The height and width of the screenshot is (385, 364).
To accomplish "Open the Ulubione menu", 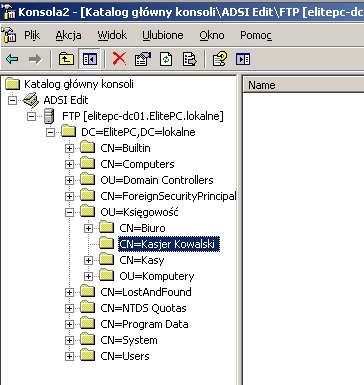I will click(163, 35).
